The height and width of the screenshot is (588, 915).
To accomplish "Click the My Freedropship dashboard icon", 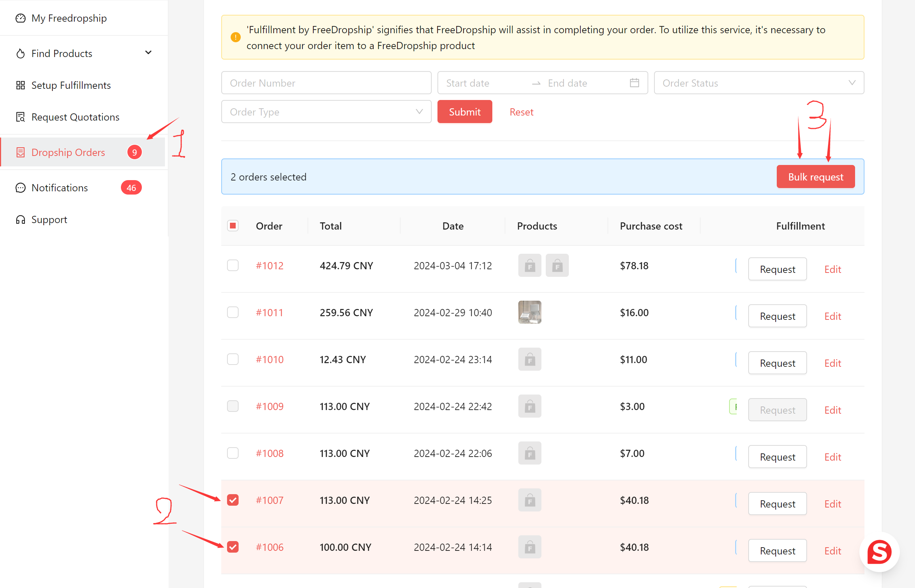I will (x=21, y=18).
